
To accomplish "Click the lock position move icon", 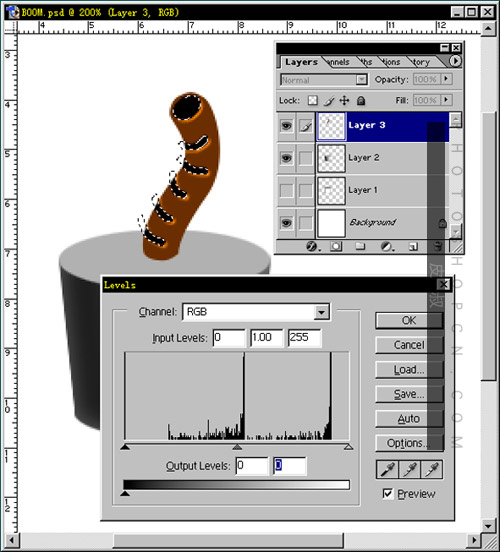I will point(344,101).
